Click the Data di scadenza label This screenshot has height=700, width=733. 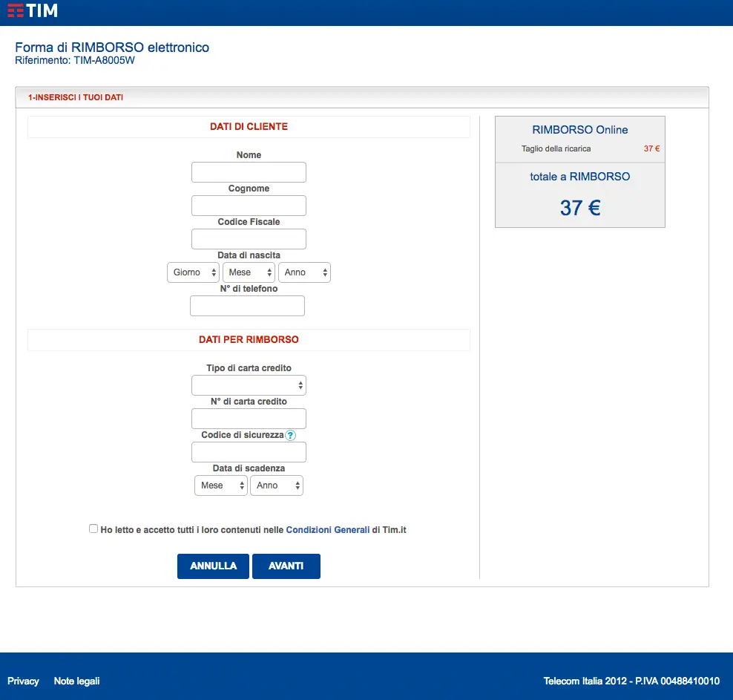249,468
